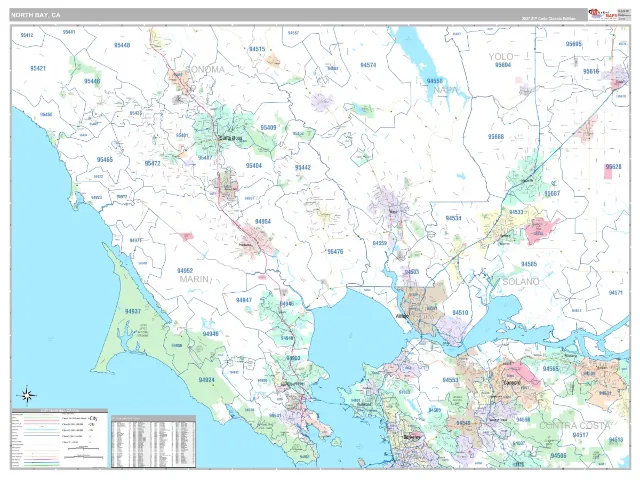Select the CONTRA COSTA county label
Image resolution: width=640 pixels, height=480 pixels.
click(x=575, y=426)
